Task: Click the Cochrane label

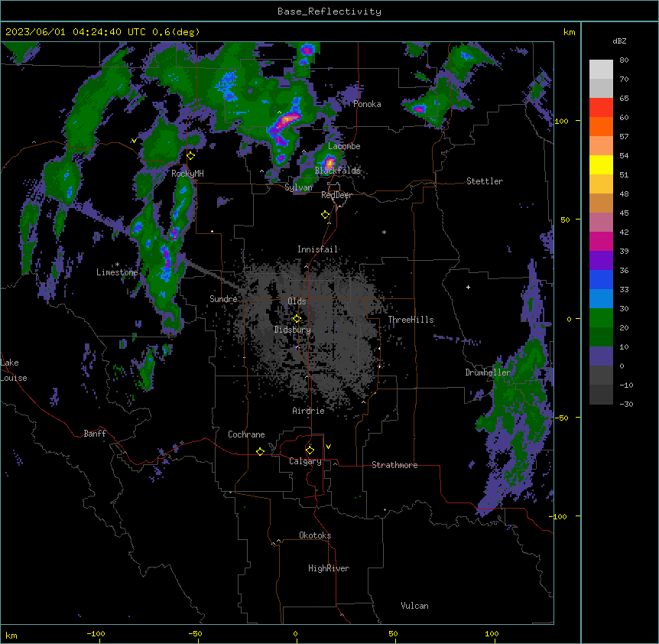Action: pyautogui.click(x=246, y=434)
